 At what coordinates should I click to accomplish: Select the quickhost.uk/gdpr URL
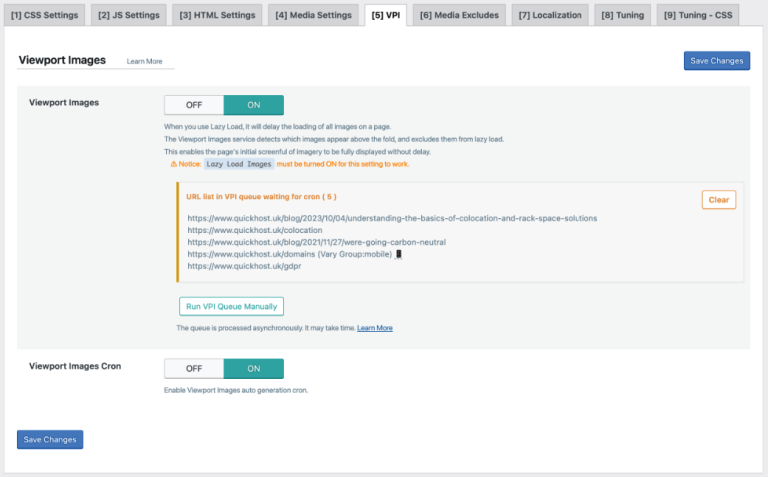point(244,266)
